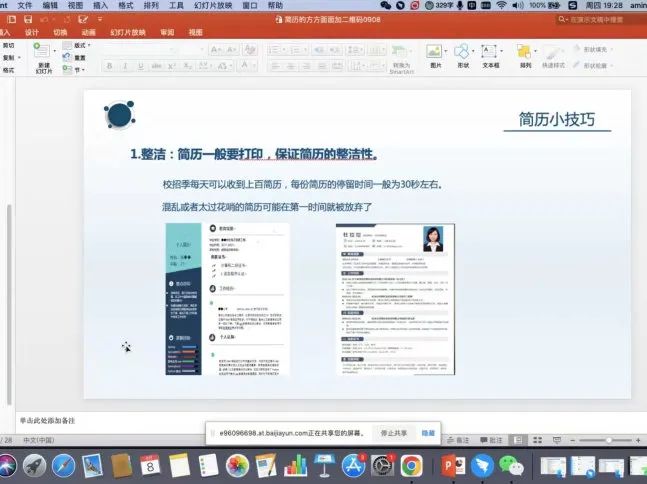Screen dimensions: 647x484
Task: Open Chrome from the Dock
Action: click(410, 465)
